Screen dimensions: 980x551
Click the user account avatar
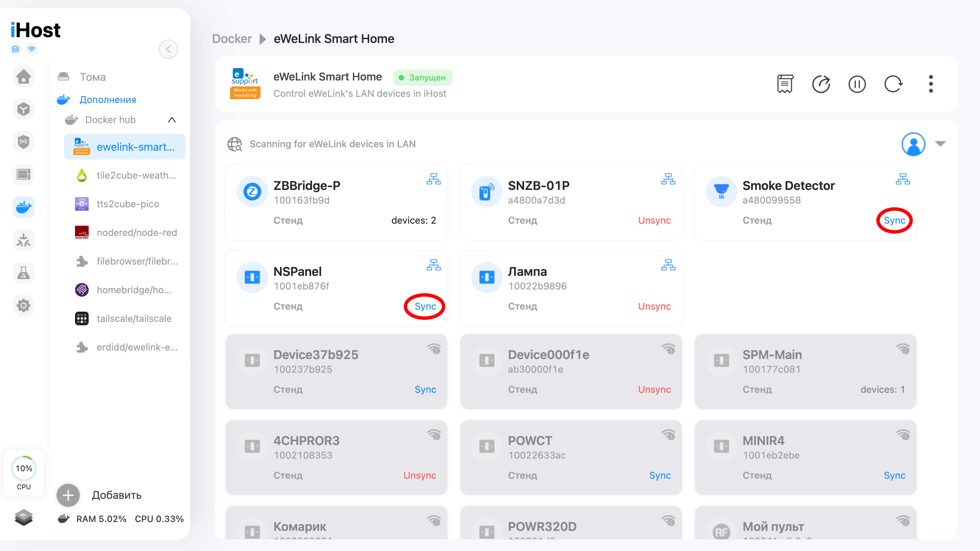pos(913,144)
